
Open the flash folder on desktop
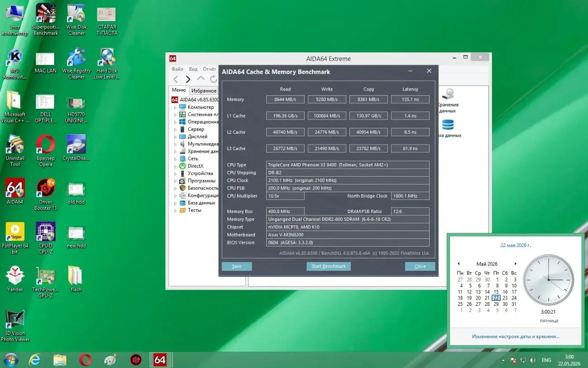coord(76,279)
